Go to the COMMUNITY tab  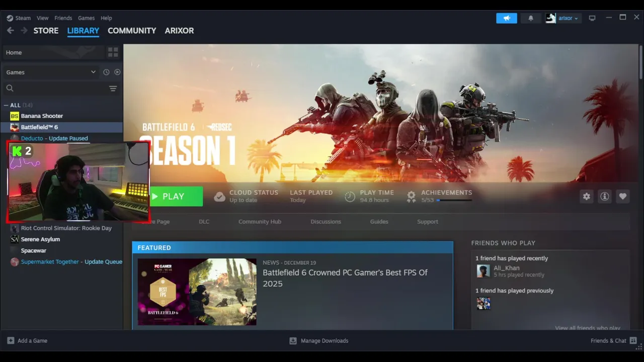132,31
